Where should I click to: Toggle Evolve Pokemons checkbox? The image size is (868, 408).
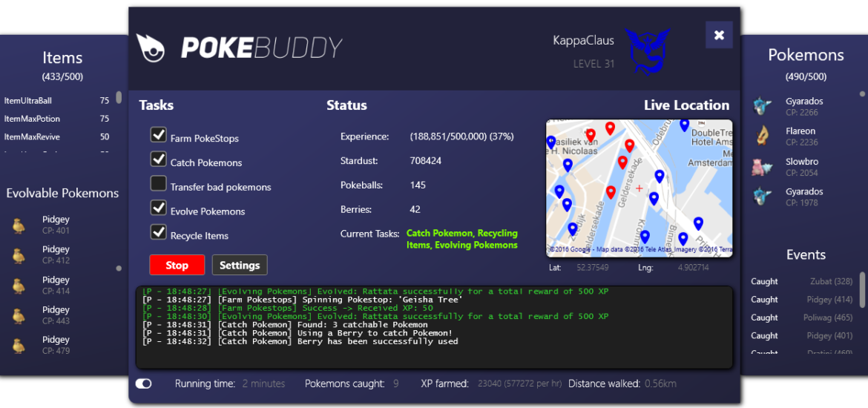(x=159, y=208)
